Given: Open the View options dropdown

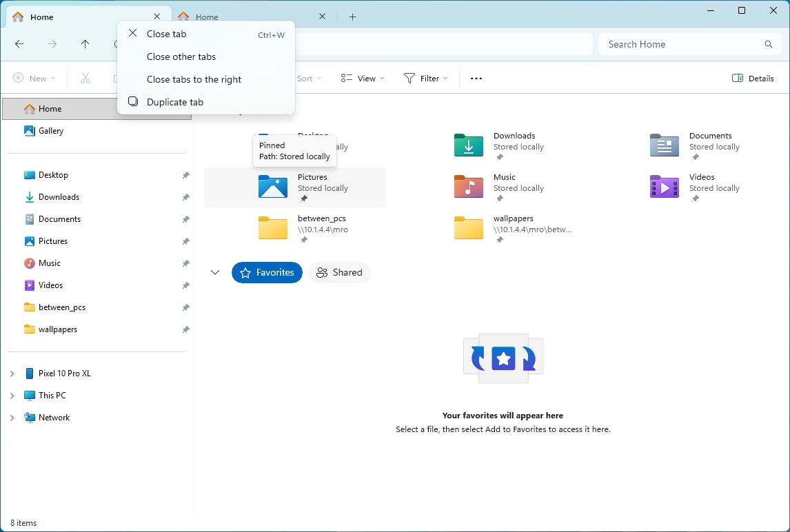Looking at the screenshot, I should 362,78.
